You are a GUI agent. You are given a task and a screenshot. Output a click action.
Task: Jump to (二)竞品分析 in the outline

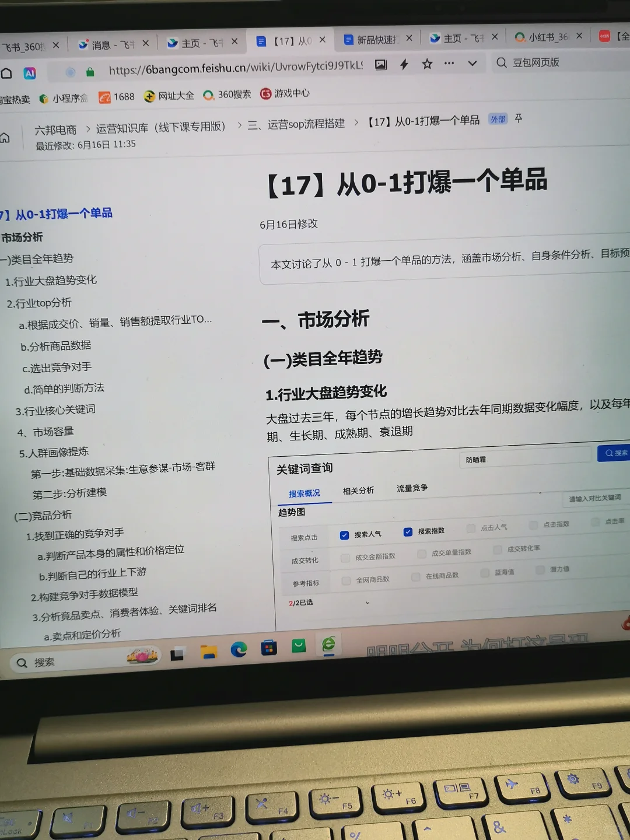[x=43, y=515]
